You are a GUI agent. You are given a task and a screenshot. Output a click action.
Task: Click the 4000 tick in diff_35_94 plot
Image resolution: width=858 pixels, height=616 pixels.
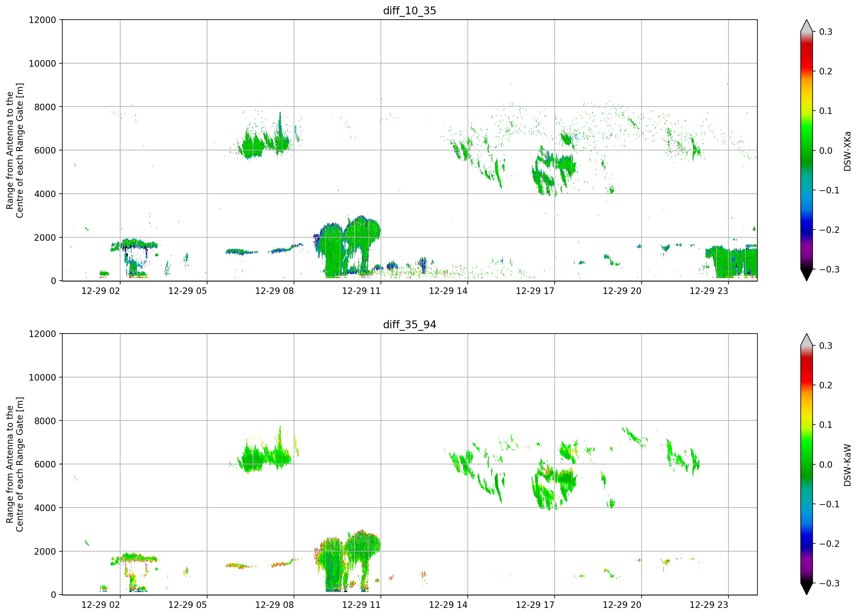point(45,508)
